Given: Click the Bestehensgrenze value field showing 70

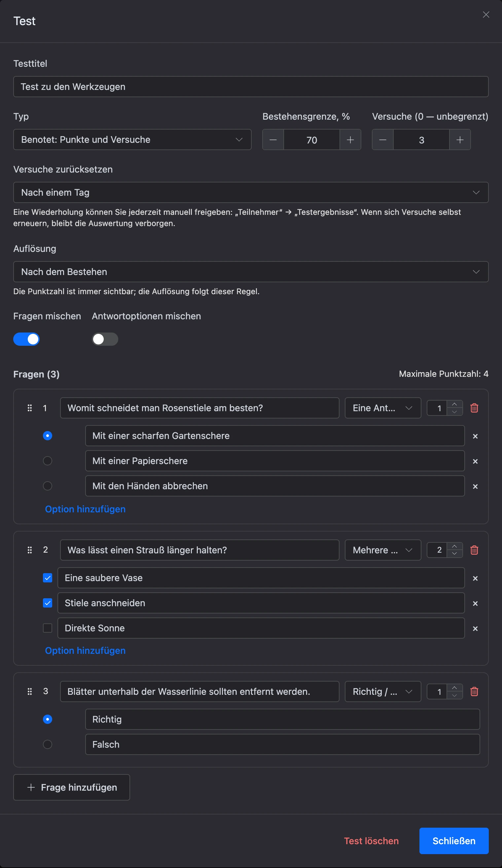Looking at the screenshot, I should [x=312, y=139].
